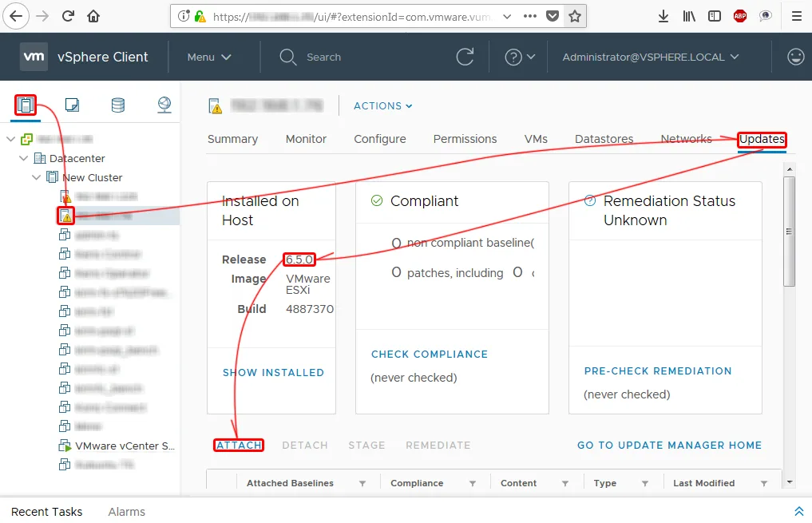Click the Build value 4887370
812x523 pixels.
pos(310,309)
